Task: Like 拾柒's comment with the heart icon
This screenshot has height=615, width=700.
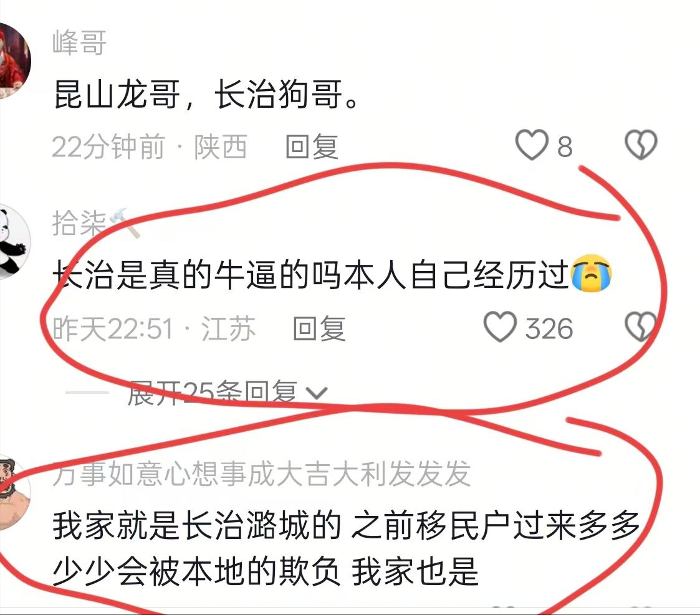Action: click(x=500, y=327)
